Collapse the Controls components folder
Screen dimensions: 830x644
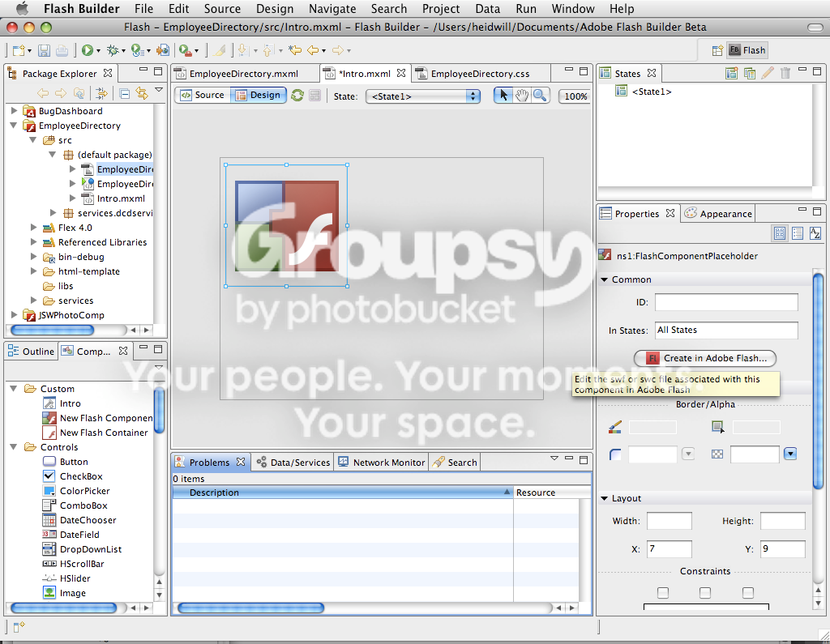[x=15, y=447]
